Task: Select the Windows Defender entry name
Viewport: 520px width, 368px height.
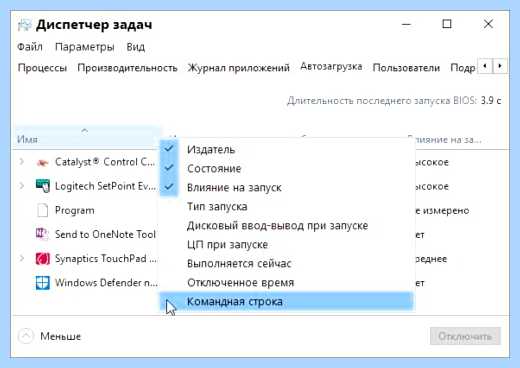Action: 106,283
